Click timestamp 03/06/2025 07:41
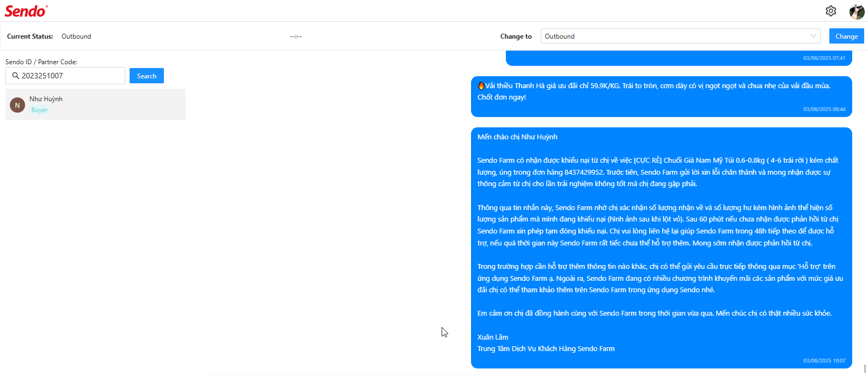The height and width of the screenshot is (375, 868). point(824,58)
